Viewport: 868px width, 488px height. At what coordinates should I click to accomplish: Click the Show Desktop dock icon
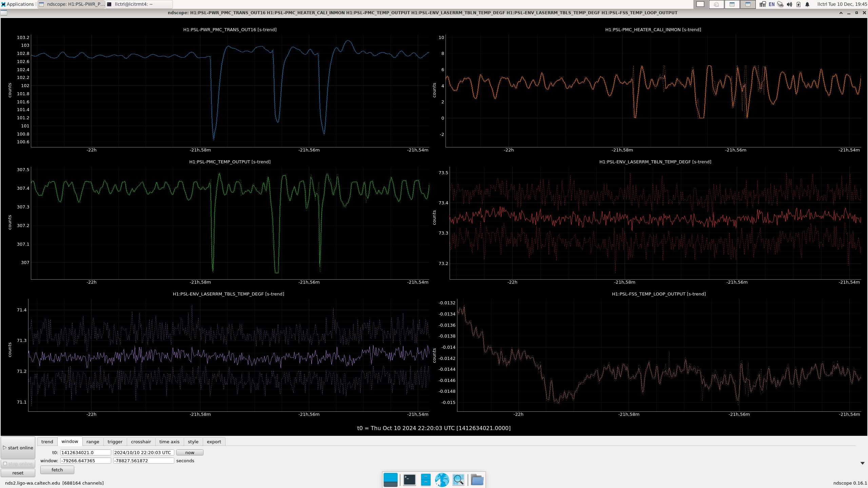[x=390, y=480]
